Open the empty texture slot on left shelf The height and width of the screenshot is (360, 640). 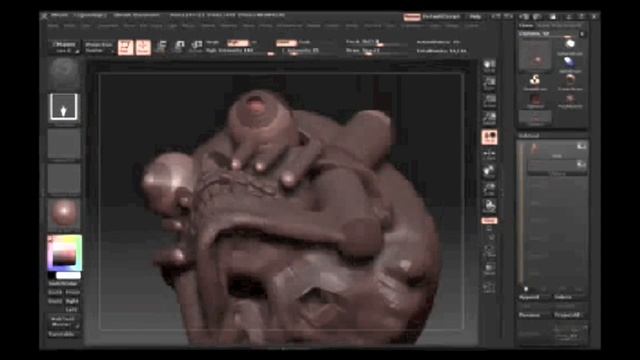coord(64,178)
